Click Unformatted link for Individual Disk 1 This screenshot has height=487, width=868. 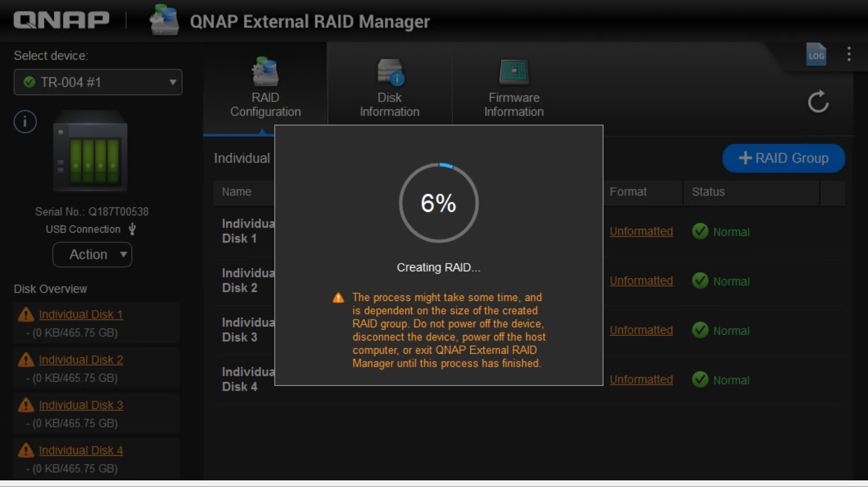[x=641, y=231]
